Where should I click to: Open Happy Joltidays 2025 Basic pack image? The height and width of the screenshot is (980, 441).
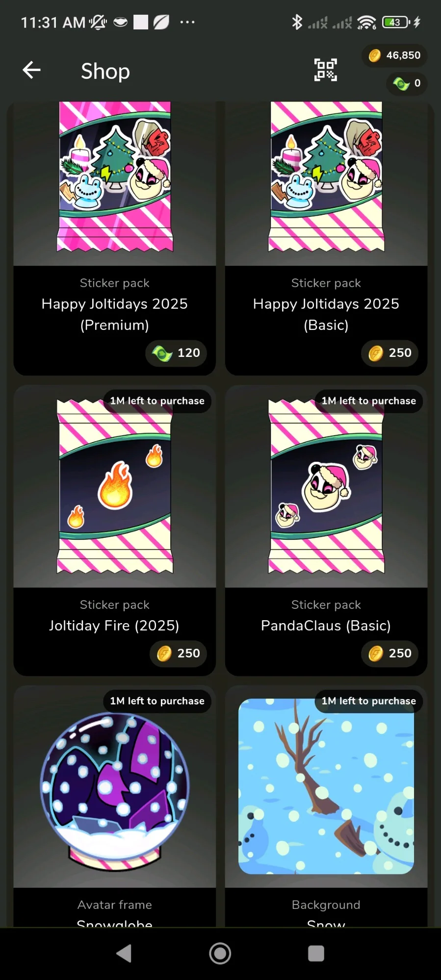coord(326,177)
